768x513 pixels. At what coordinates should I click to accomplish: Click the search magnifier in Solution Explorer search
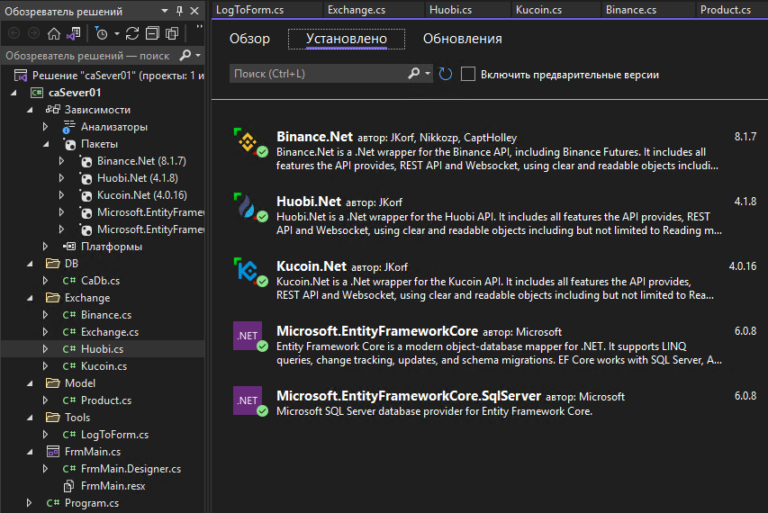185,55
